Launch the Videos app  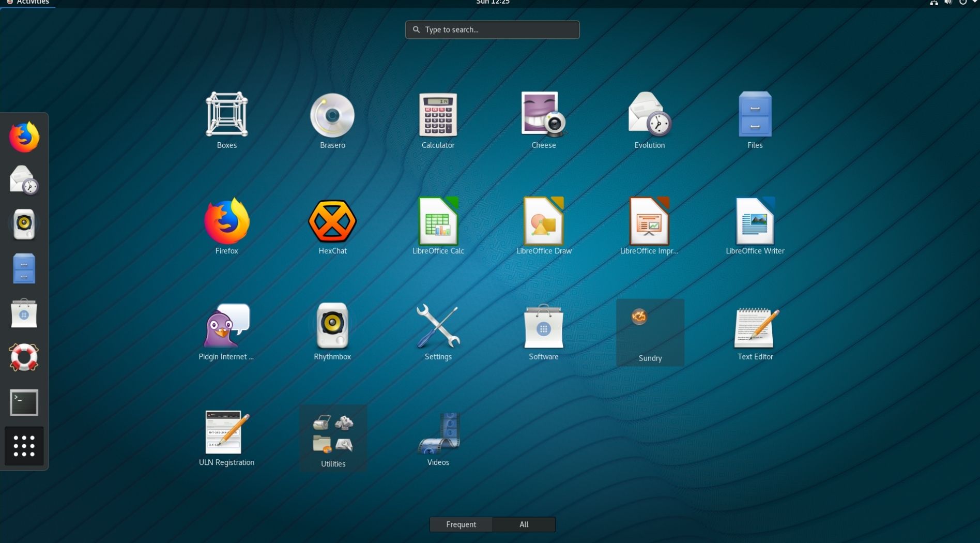click(438, 438)
